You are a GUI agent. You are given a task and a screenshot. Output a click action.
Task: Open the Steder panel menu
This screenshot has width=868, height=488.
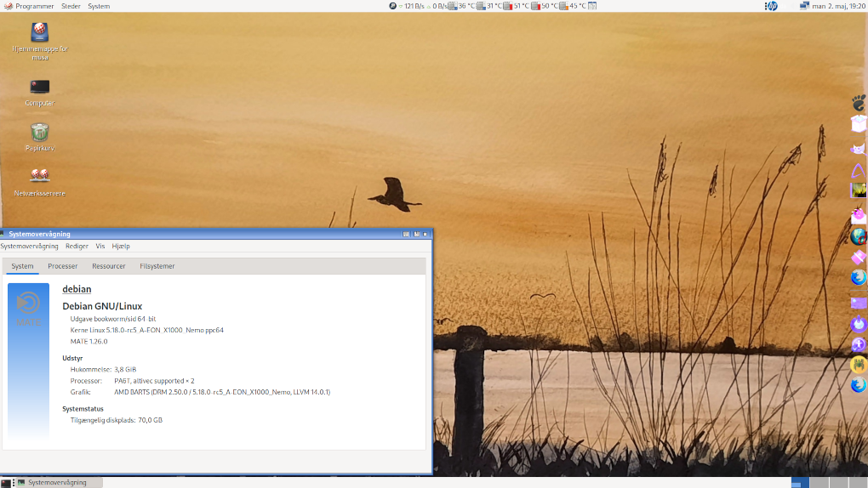click(71, 6)
